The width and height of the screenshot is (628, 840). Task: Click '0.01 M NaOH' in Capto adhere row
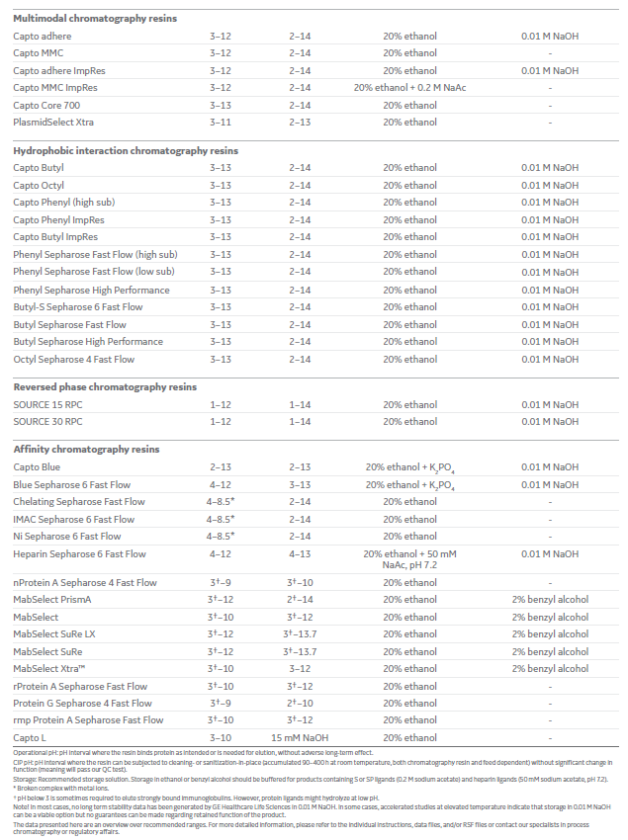[x=550, y=36]
